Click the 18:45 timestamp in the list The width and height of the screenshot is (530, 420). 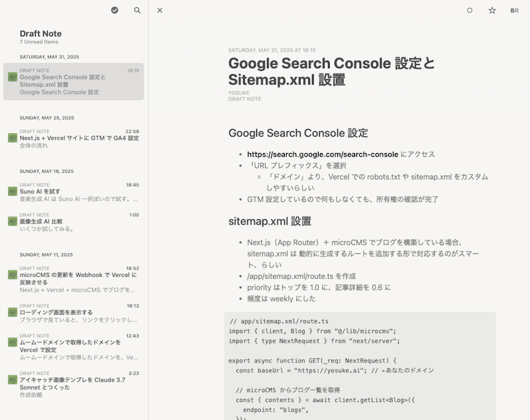click(132, 185)
